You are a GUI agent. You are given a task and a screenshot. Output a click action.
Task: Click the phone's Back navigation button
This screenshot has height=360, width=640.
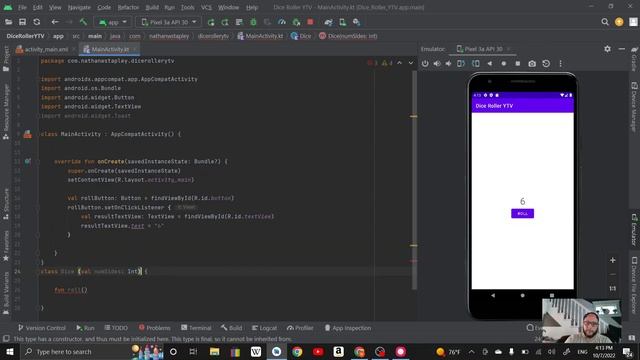[x=493, y=295]
